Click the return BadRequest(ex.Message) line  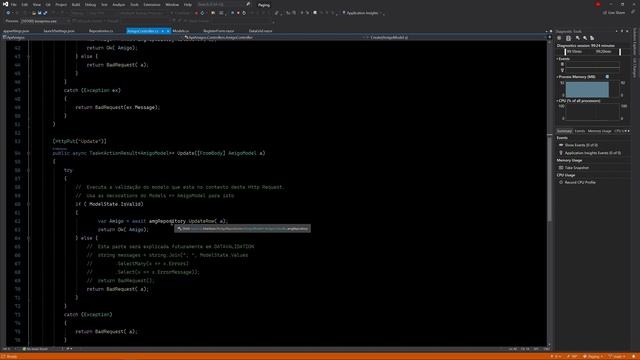tap(118, 107)
